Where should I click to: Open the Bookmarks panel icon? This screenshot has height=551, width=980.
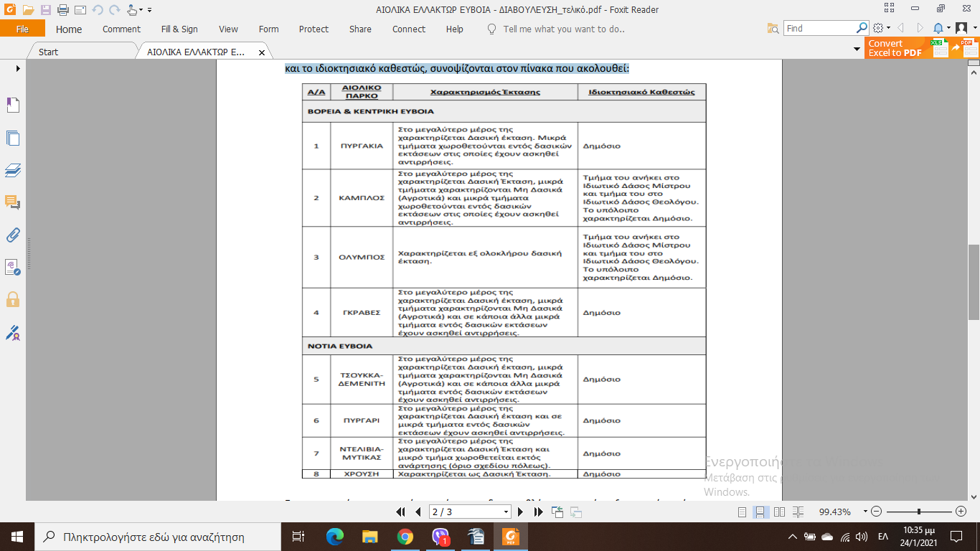point(13,105)
